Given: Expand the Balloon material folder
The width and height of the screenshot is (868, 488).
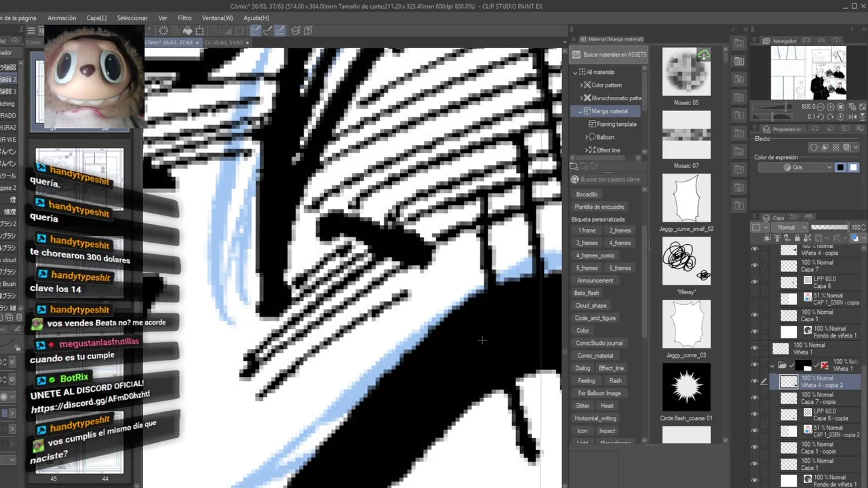Looking at the screenshot, I should click(587, 137).
